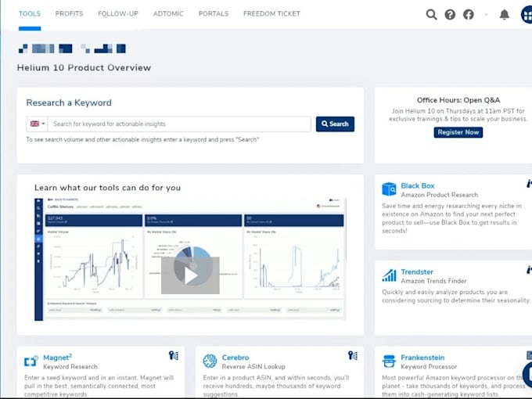Switch to the Tools tab
532x399 pixels.
pos(30,13)
